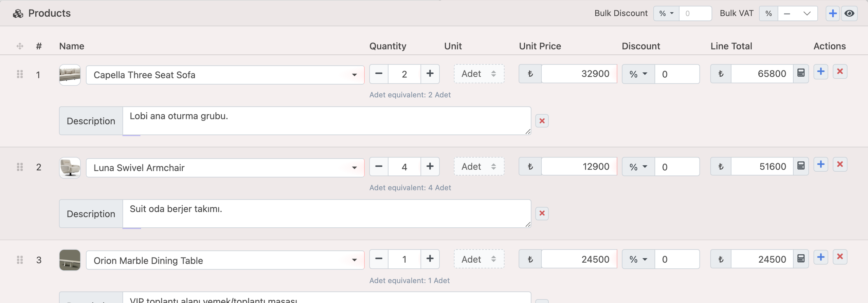Click the blue plus action in Luna armchair row

pyautogui.click(x=821, y=165)
